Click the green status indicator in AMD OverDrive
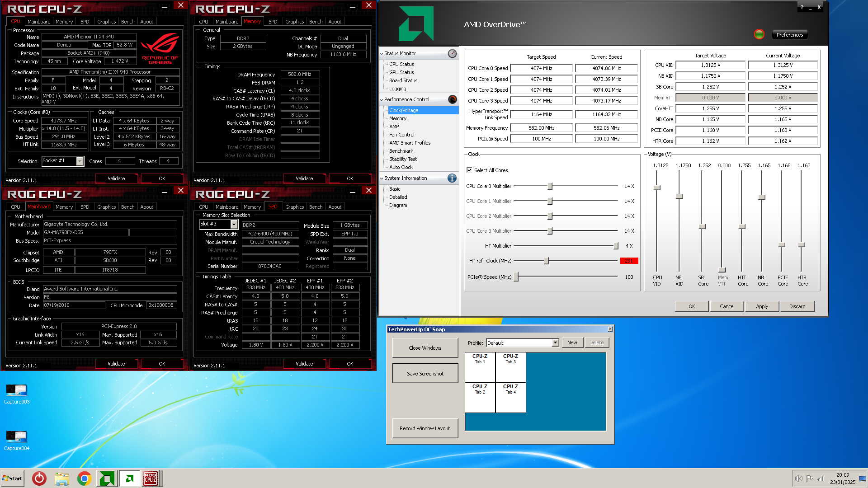 point(759,34)
